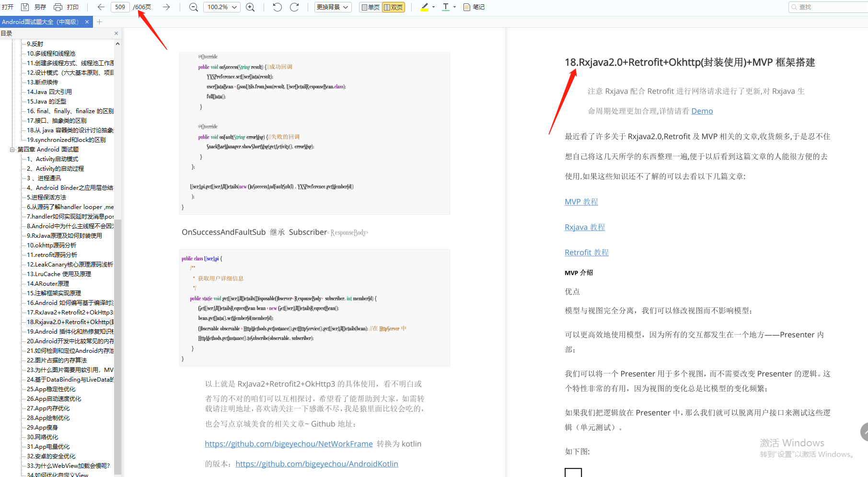
Task: Open outline item 15.Java 的泛型
Action: (46, 102)
